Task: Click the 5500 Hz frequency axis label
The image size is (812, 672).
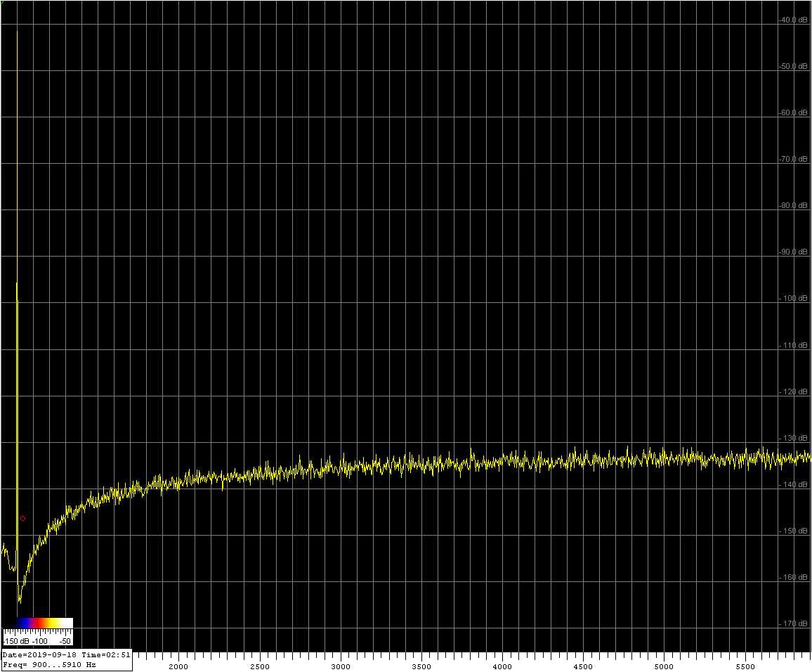Action: [745, 667]
